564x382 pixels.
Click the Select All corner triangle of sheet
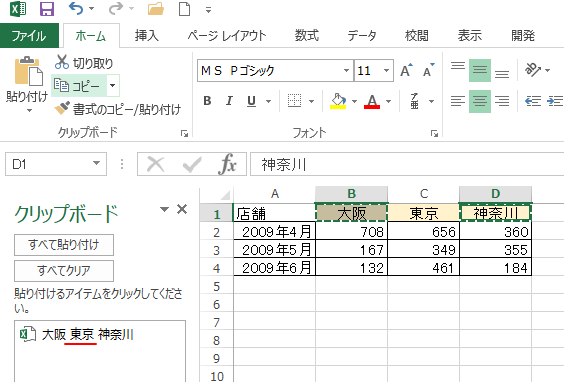pyautogui.click(x=225, y=195)
